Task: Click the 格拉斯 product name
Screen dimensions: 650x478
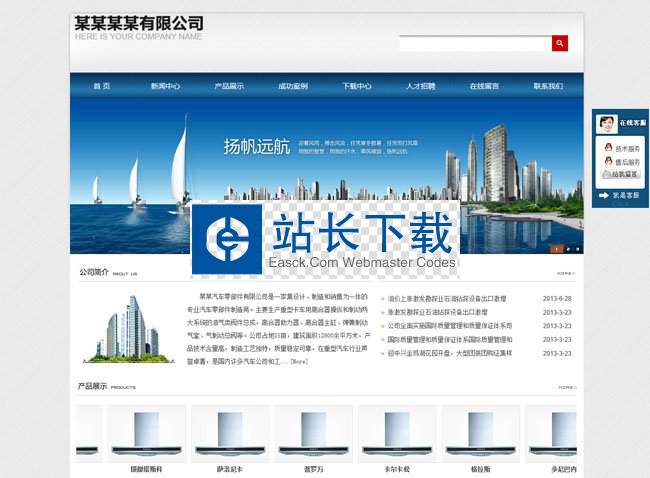Action: click(x=480, y=469)
